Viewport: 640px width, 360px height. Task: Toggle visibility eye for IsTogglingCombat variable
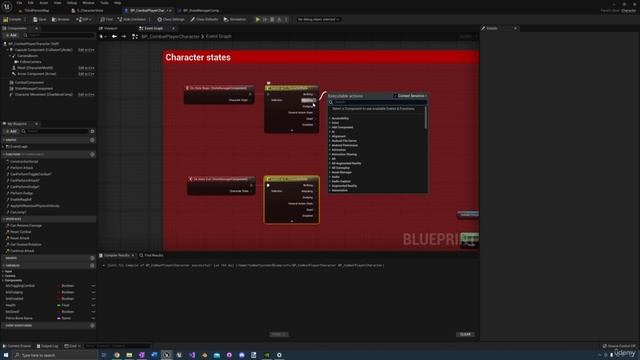click(x=93, y=286)
